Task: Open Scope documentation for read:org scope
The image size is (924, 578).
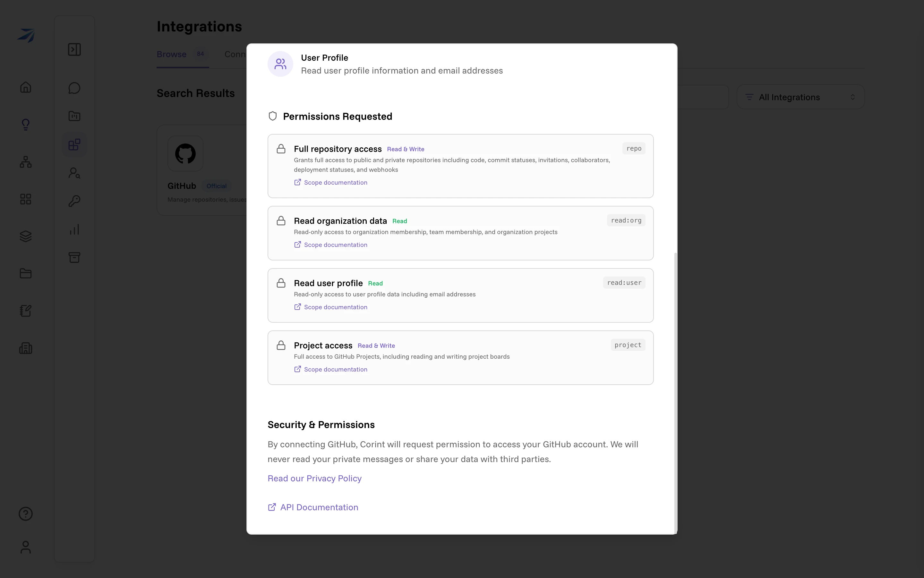Action: tap(331, 245)
